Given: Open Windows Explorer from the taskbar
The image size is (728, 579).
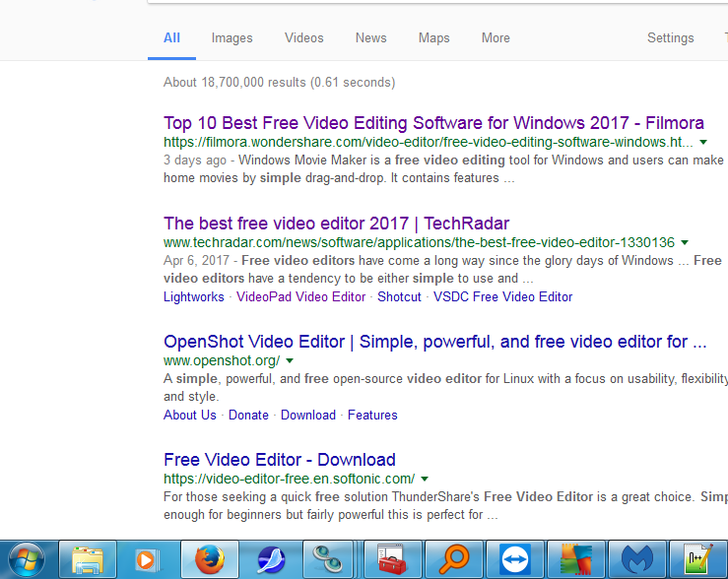Looking at the screenshot, I should click(x=88, y=560).
